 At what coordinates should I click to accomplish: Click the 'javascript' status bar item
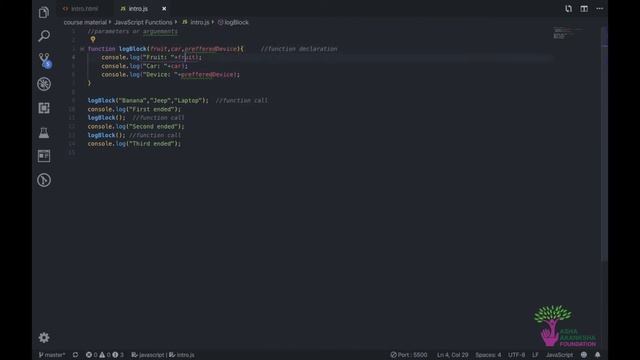(148, 355)
